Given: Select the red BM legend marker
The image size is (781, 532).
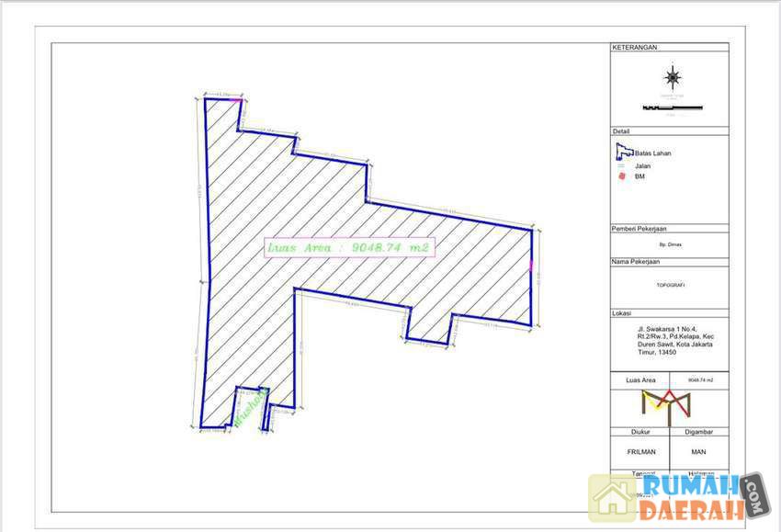Looking at the screenshot, I should tap(622, 176).
